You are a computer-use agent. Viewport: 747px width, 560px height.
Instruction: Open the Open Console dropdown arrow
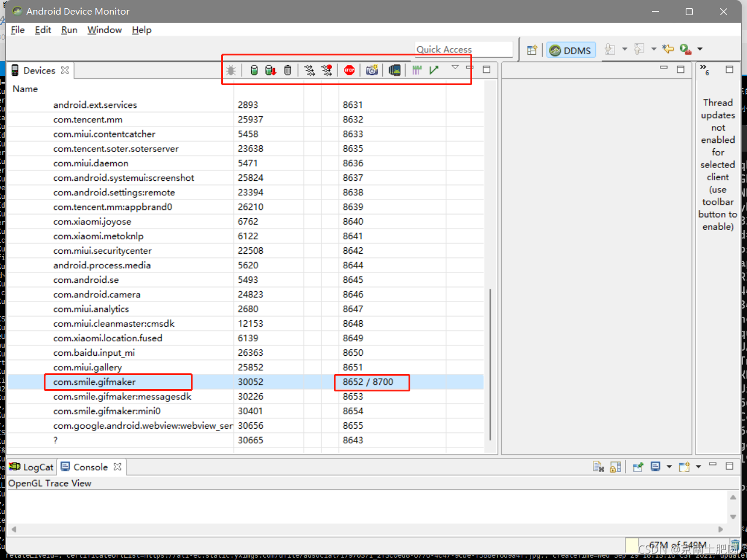click(x=698, y=467)
